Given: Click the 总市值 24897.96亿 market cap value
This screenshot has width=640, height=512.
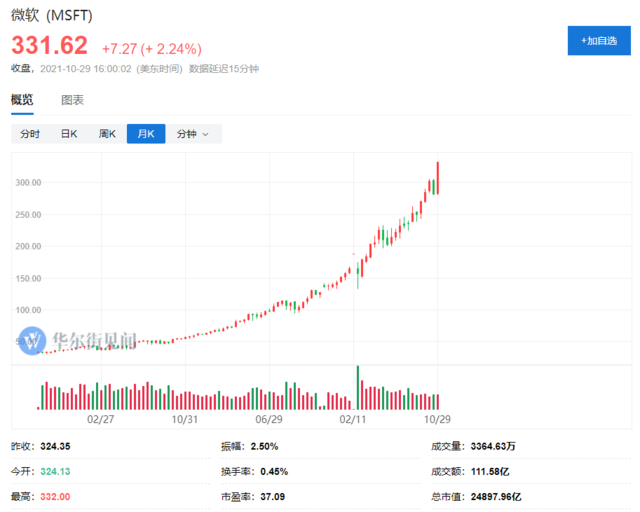Looking at the screenshot, I should tap(496, 497).
